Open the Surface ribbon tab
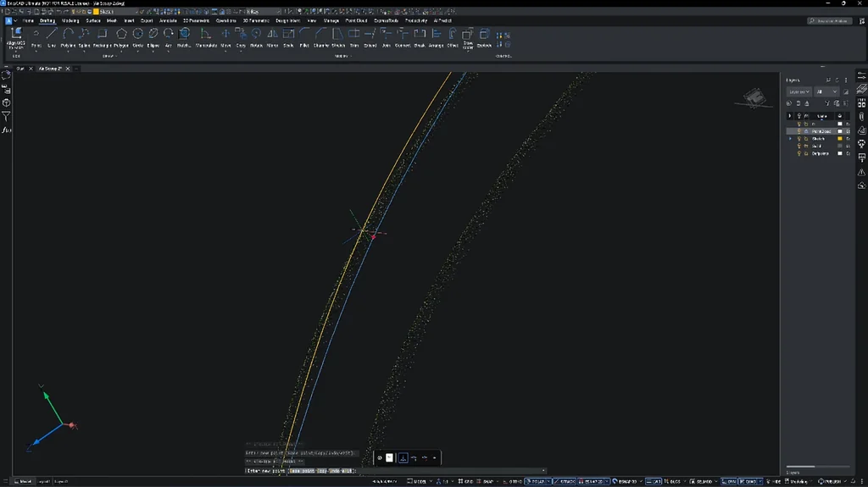 click(x=93, y=20)
